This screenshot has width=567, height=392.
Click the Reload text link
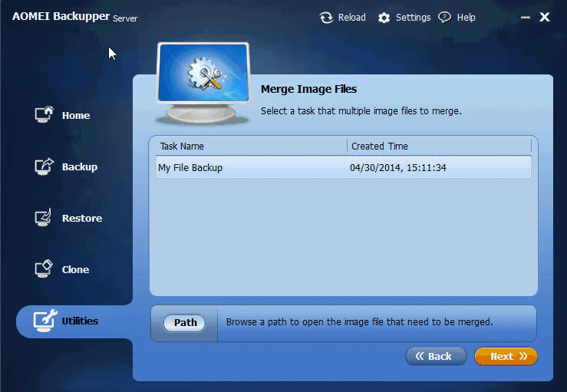pyautogui.click(x=351, y=18)
